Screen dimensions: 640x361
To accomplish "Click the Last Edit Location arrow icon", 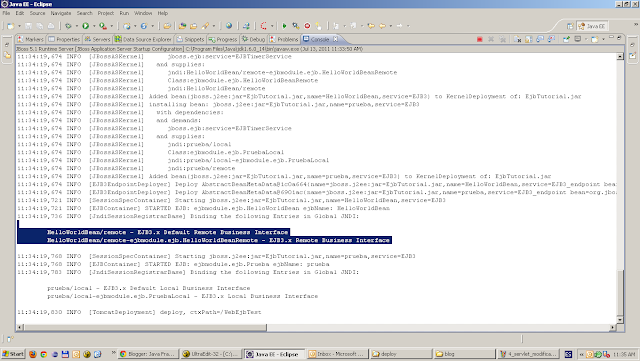I will [x=371, y=26].
